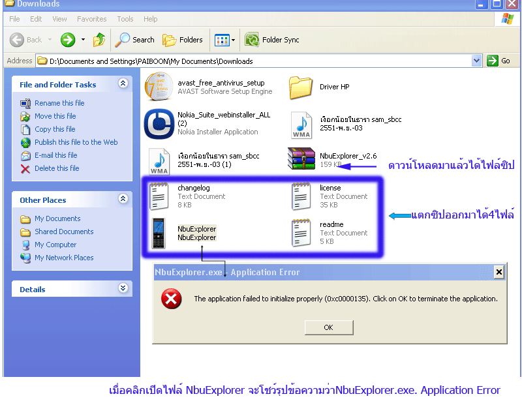Open the View menu
Viewport: 522px width, 420px height.
tap(59, 20)
